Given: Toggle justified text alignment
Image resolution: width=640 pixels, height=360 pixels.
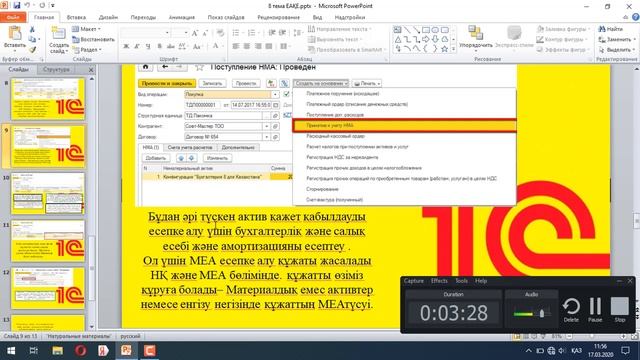Looking at the screenshot, I should tap(269, 46).
